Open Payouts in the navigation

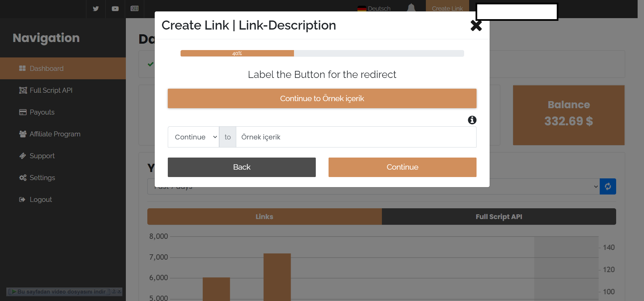pyautogui.click(x=42, y=112)
